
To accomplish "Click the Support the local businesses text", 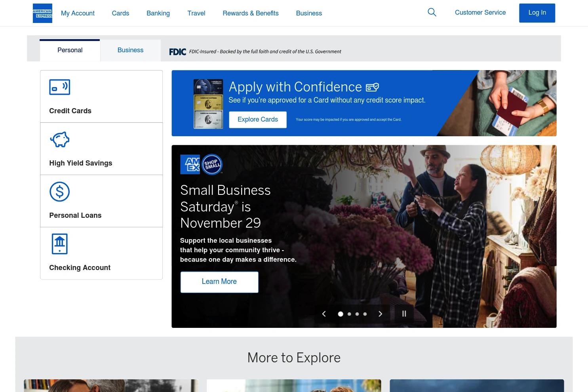I will click(x=238, y=250).
